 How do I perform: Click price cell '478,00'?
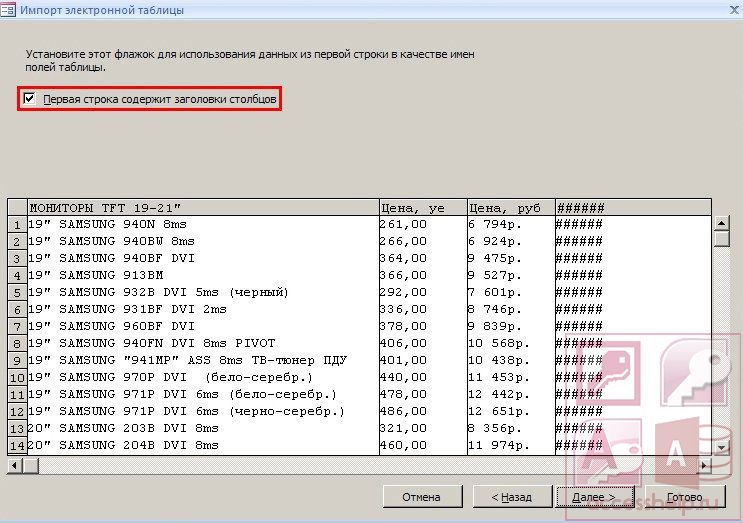click(423, 395)
